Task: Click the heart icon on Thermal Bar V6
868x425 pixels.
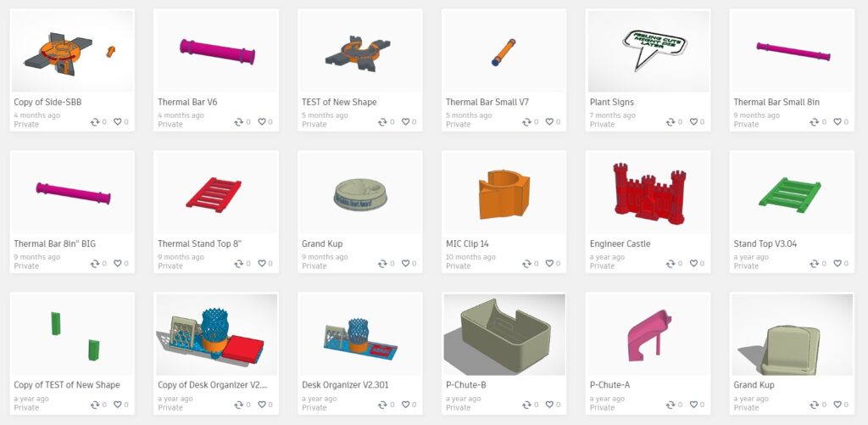Action: click(261, 122)
